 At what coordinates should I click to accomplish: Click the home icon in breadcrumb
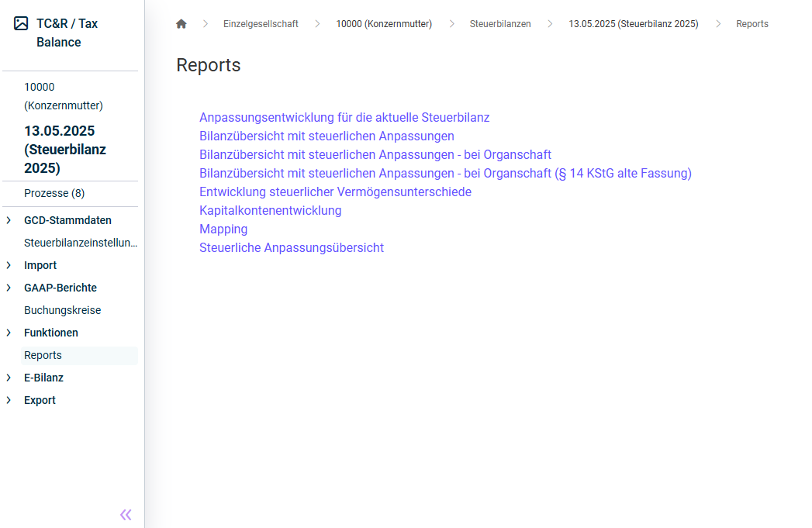(x=181, y=24)
